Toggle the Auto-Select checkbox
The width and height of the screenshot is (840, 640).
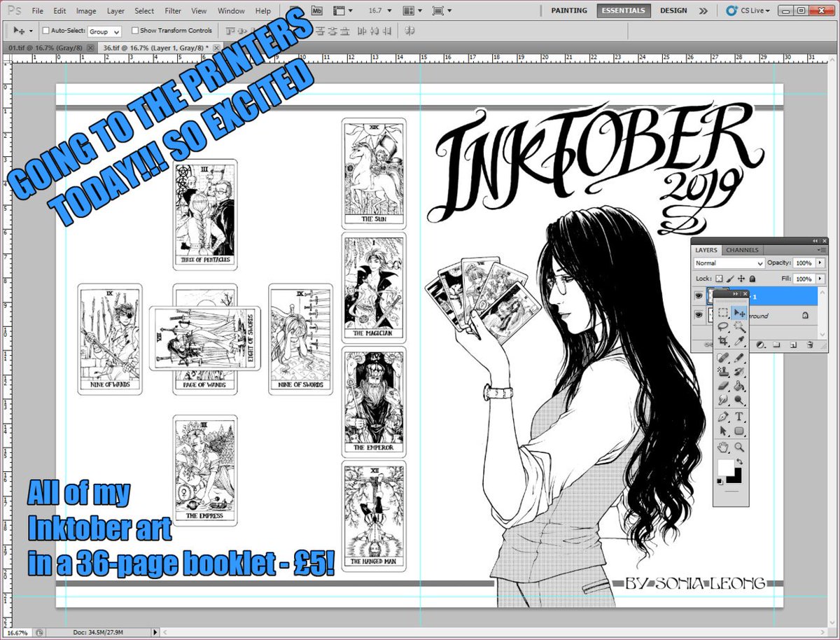[45, 31]
